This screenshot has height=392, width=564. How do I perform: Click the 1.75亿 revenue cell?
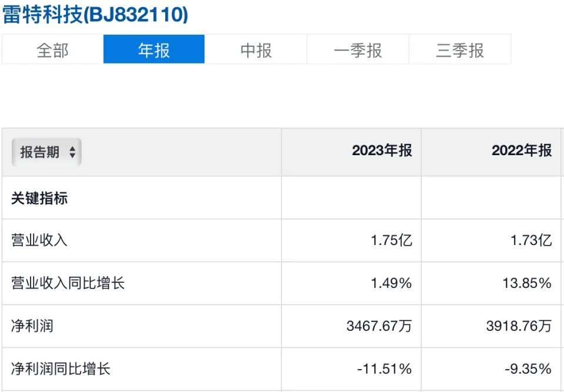point(391,240)
